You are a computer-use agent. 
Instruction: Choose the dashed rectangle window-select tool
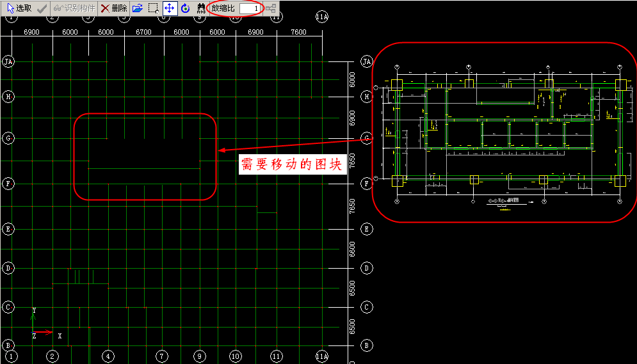tap(154, 8)
